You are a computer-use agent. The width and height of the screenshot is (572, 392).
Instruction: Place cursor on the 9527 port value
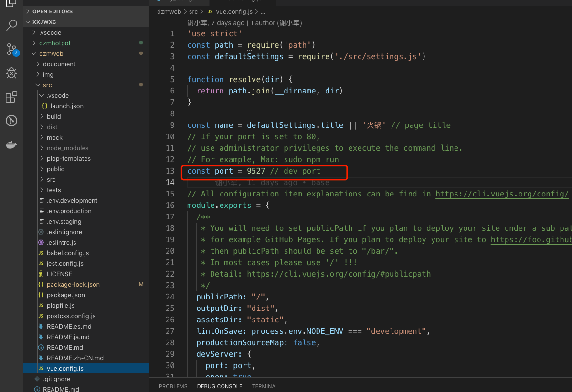[x=256, y=171]
